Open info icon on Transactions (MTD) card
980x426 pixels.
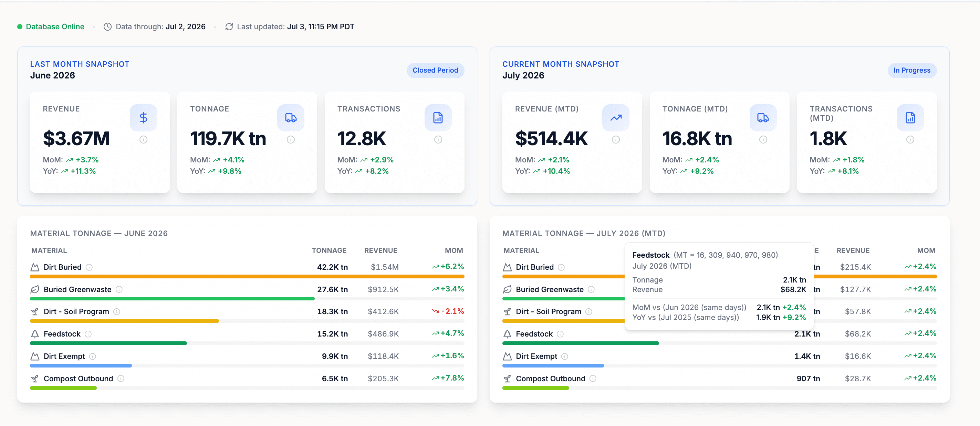pyautogui.click(x=910, y=140)
